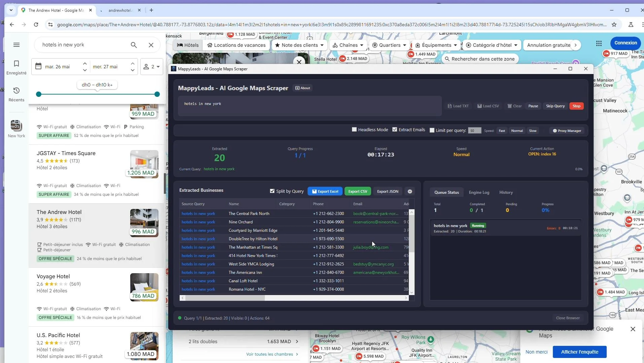Toggle the Headless Mode checkbox
The image size is (644, 363).
click(354, 130)
